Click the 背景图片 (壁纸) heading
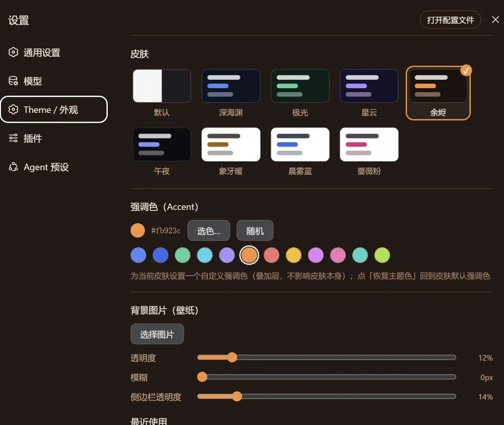This screenshot has height=425, width=504. 164,310
